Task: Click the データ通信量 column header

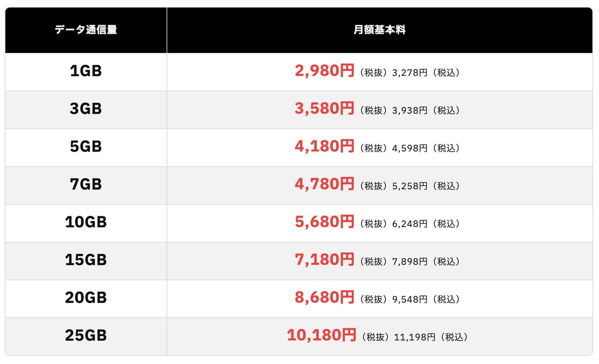Action: pos(86,30)
